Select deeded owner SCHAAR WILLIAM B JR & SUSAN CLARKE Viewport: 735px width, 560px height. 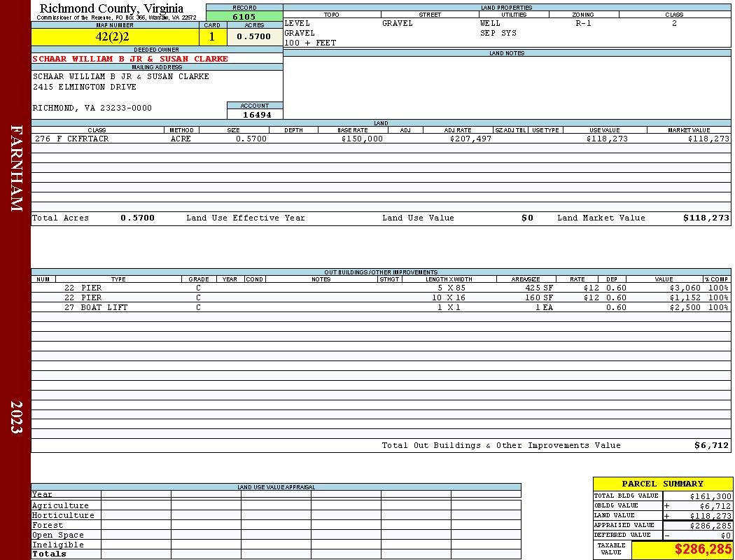(130, 59)
